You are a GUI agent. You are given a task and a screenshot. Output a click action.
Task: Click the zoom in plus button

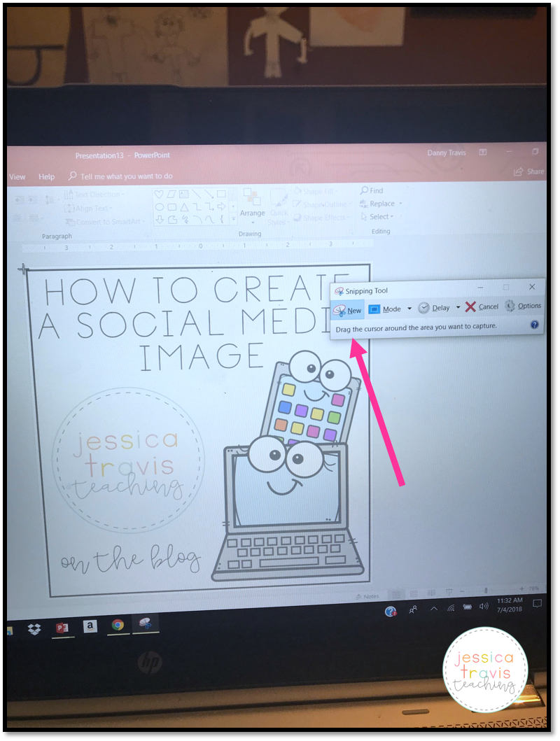pos(521,589)
